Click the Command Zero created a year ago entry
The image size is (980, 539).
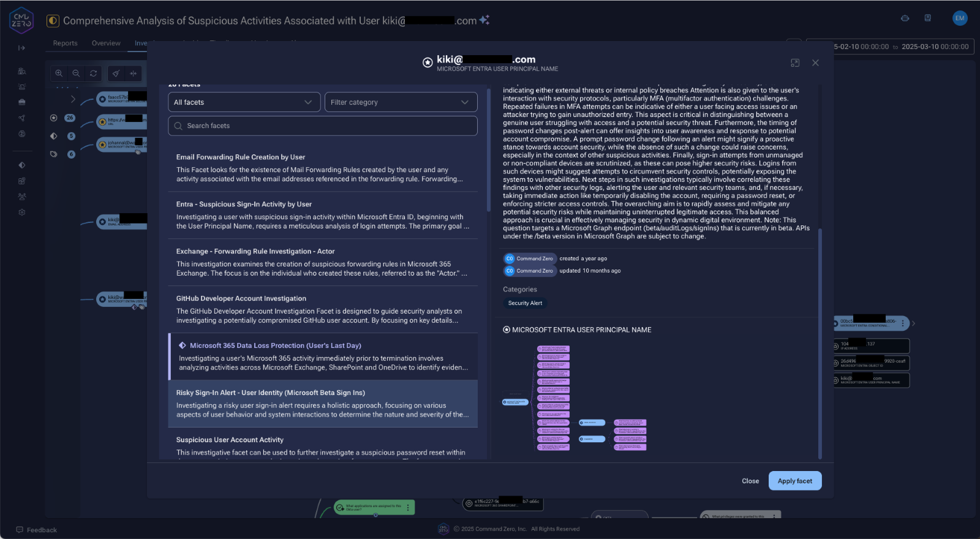point(555,258)
